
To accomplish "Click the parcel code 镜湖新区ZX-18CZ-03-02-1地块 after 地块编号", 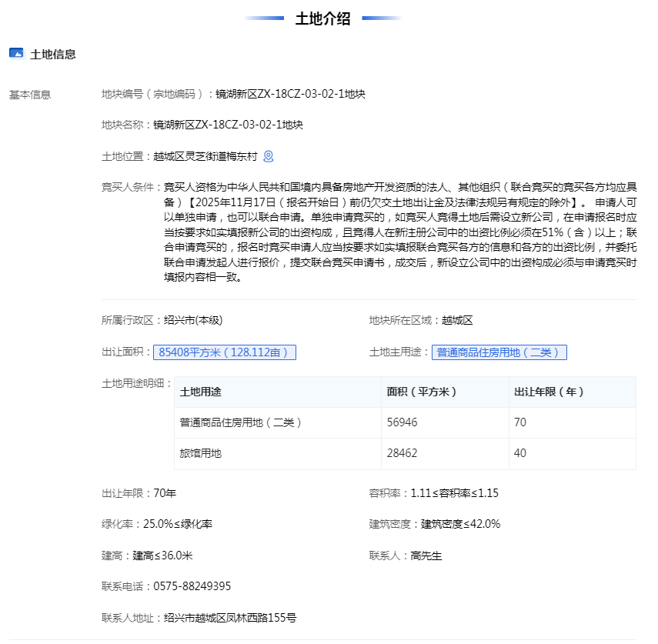I will pos(290,94).
